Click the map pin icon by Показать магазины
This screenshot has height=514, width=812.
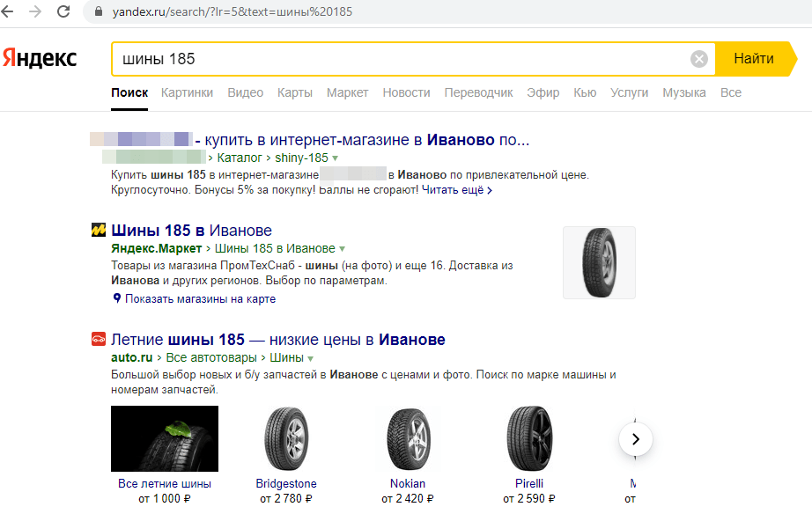tap(117, 298)
